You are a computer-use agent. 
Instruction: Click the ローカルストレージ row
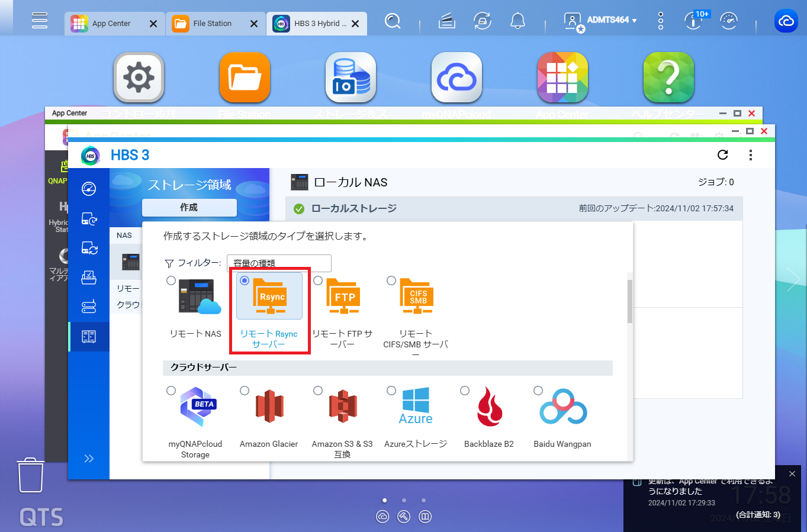coord(514,208)
